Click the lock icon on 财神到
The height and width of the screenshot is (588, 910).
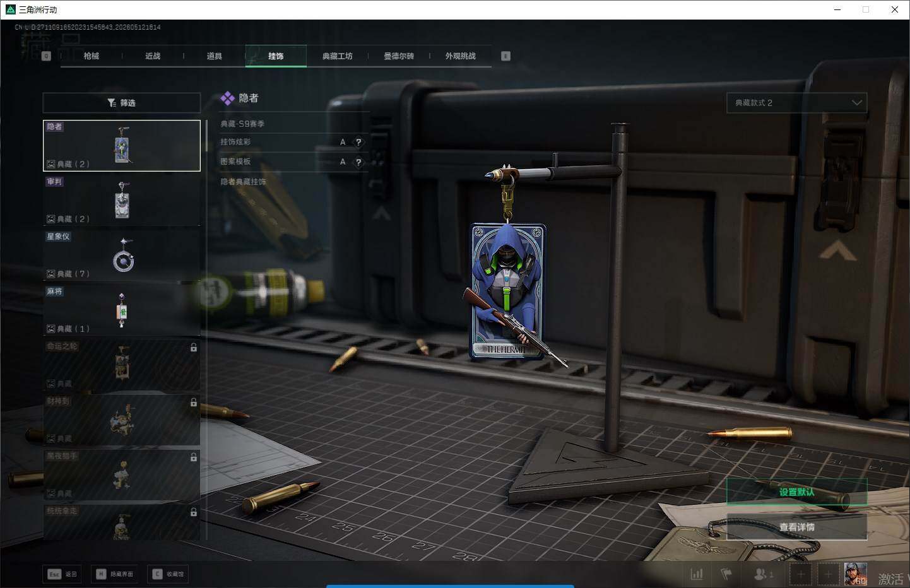tap(194, 403)
